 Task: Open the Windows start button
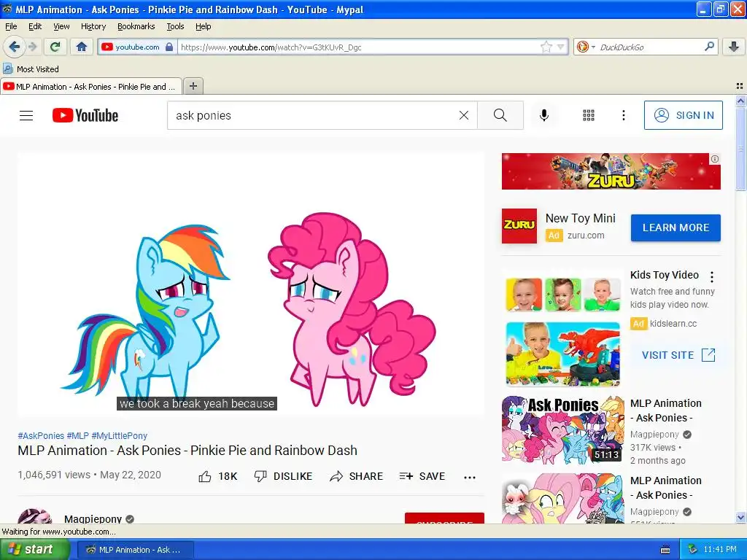tap(34, 550)
